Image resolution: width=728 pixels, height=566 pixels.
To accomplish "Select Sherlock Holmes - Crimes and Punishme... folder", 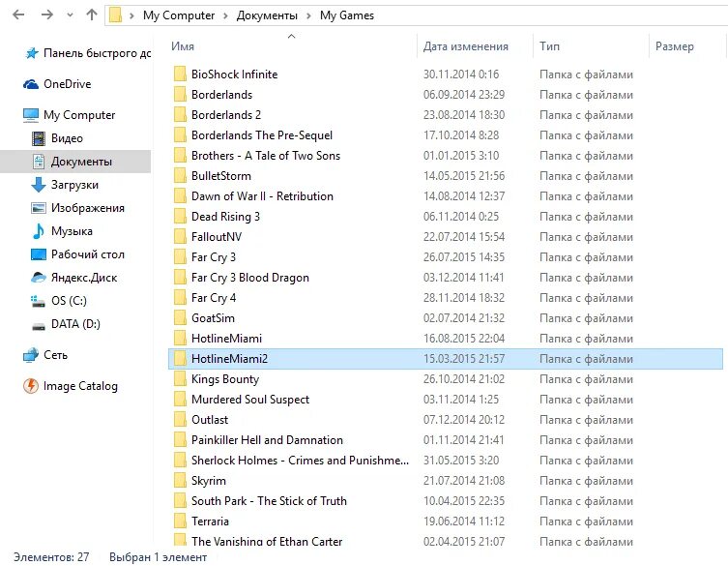I will pyautogui.click(x=300, y=461).
